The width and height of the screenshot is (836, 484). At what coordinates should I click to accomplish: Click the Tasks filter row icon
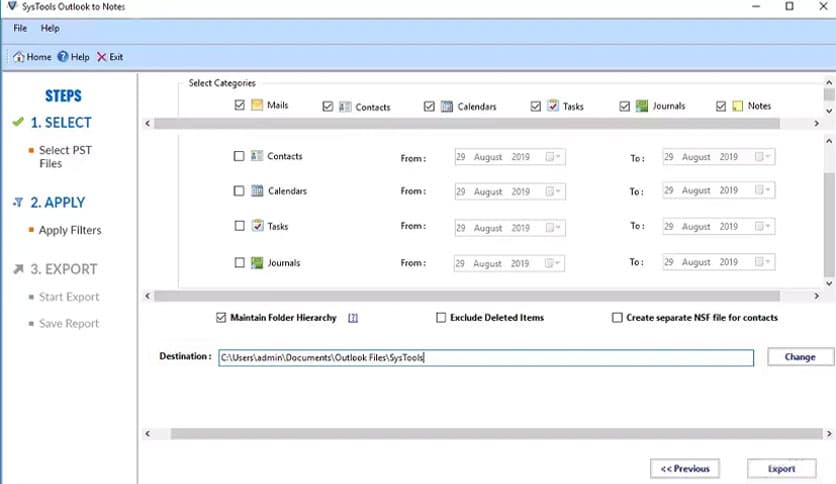tap(258, 225)
